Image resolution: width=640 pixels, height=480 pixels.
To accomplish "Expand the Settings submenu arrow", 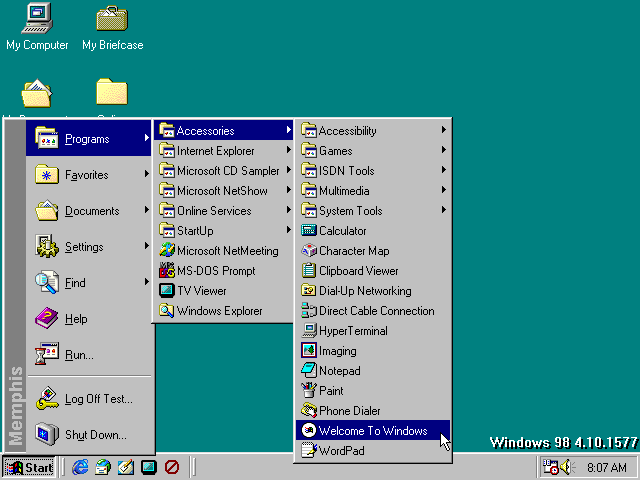I will pyautogui.click(x=147, y=246).
